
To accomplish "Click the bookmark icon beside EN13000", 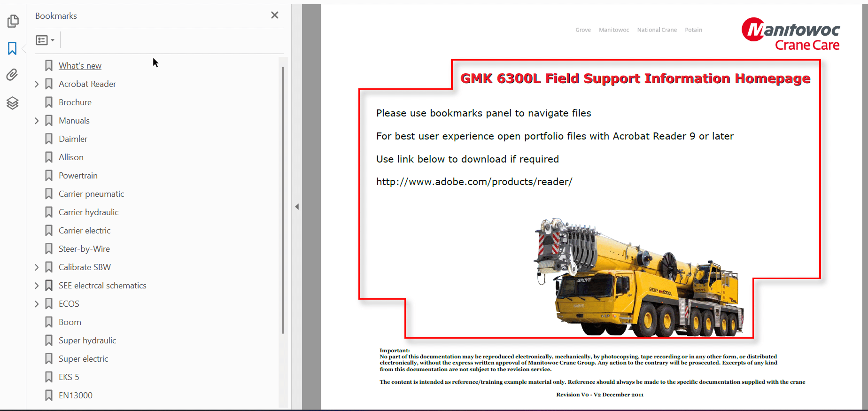I will pos(49,395).
